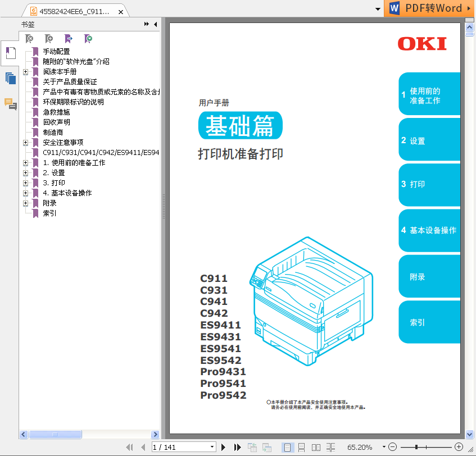Click the zoom slider handle
This screenshot has height=456, width=476.
coord(416,447)
